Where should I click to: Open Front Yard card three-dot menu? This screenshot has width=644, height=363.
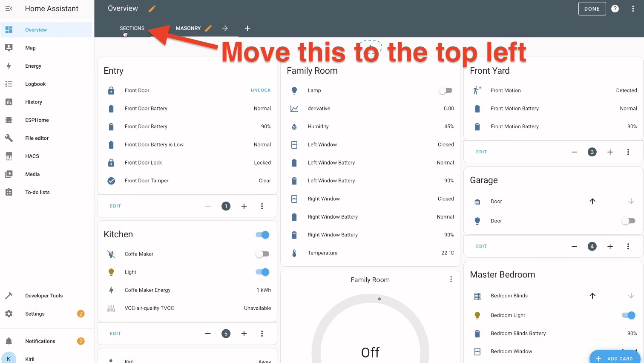point(628,152)
